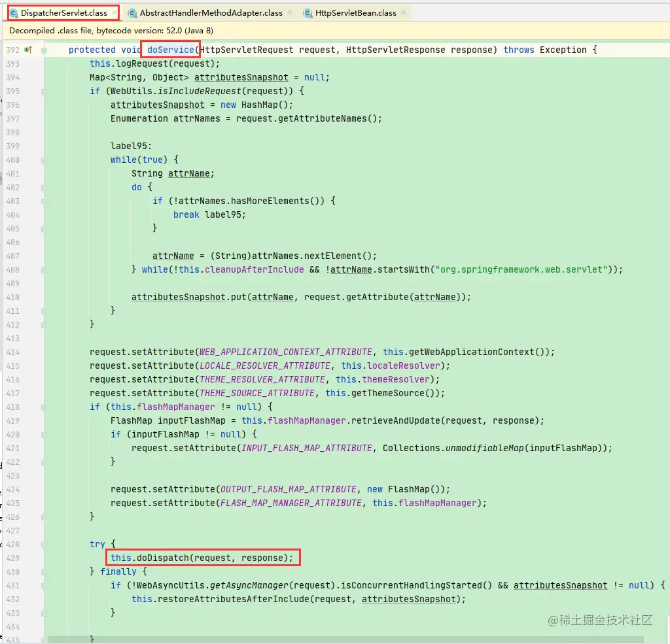Screen dimensions: 670x644
Task: Click unmodifiableMap method reference
Action: 485,449
